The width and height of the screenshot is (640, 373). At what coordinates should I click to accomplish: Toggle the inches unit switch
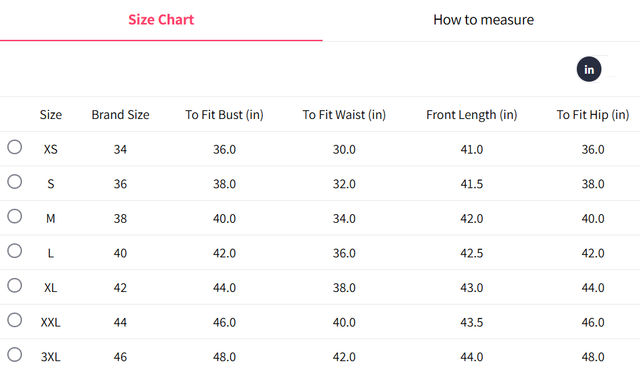[x=596, y=69]
